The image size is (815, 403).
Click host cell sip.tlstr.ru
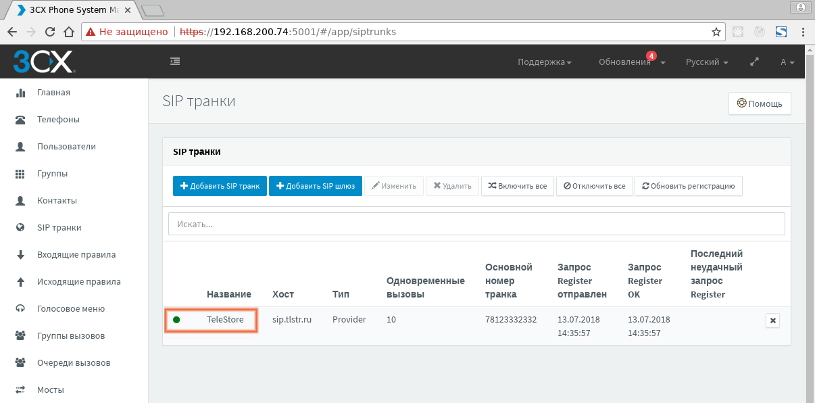tap(292, 320)
